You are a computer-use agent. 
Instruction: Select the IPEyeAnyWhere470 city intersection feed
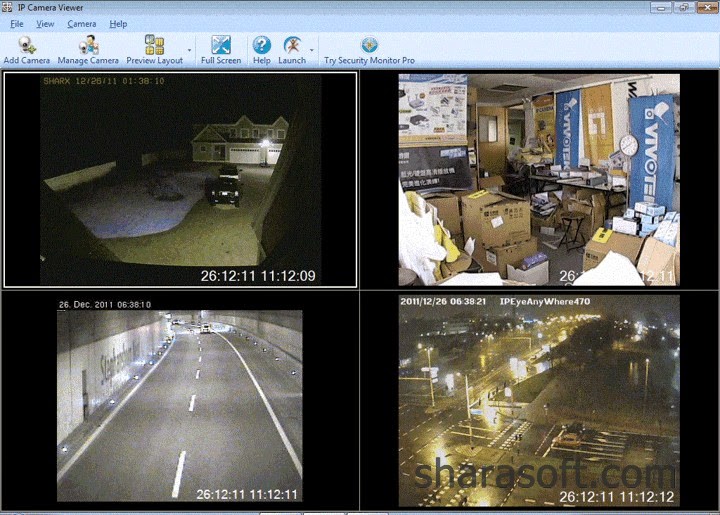[539, 401]
